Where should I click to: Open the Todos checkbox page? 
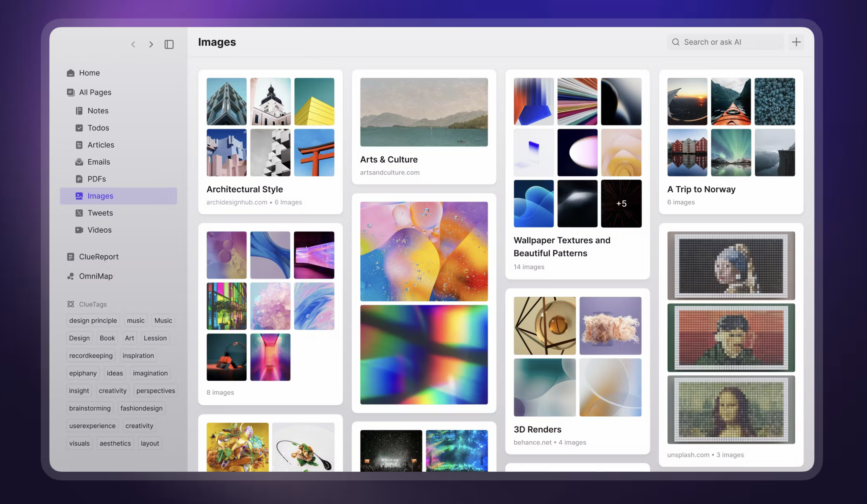pos(98,128)
